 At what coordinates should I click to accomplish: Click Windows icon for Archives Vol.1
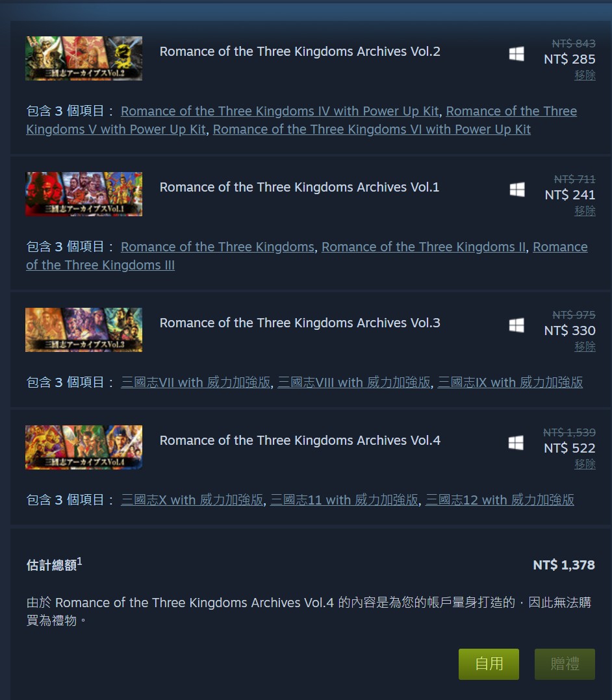coord(517,190)
